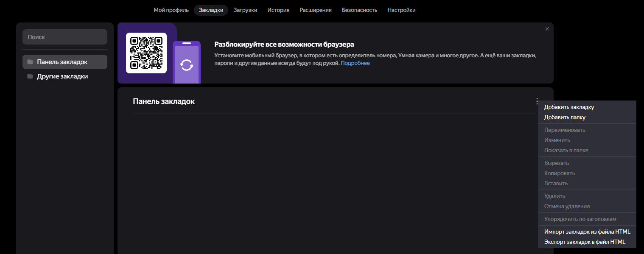Screen dimensions: 644x254
Task: Click folder icon next to Другие закладки
Action: 30,76
